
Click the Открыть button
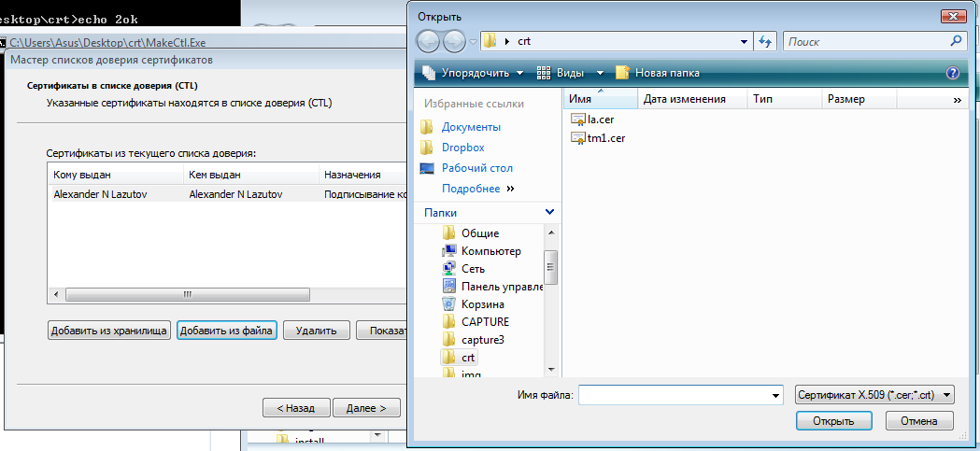pyautogui.click(x=833, y=421)
